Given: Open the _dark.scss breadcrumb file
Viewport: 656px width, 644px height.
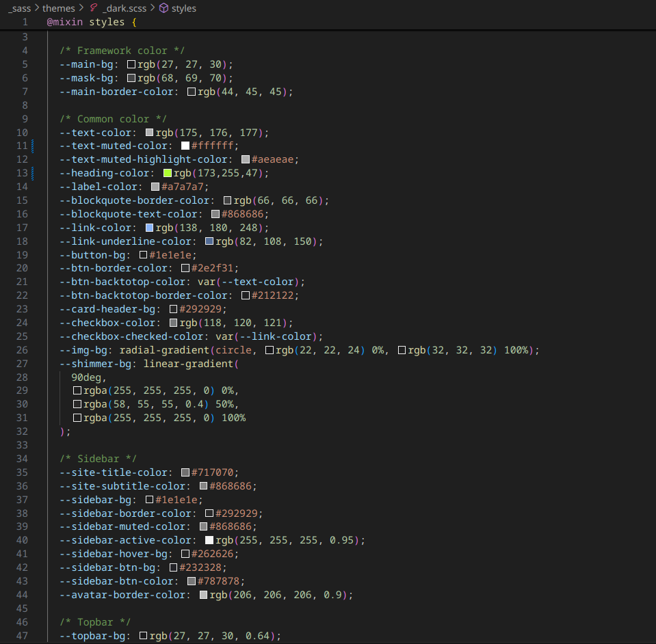Looking at the screenshot, I should click(124, 8).
